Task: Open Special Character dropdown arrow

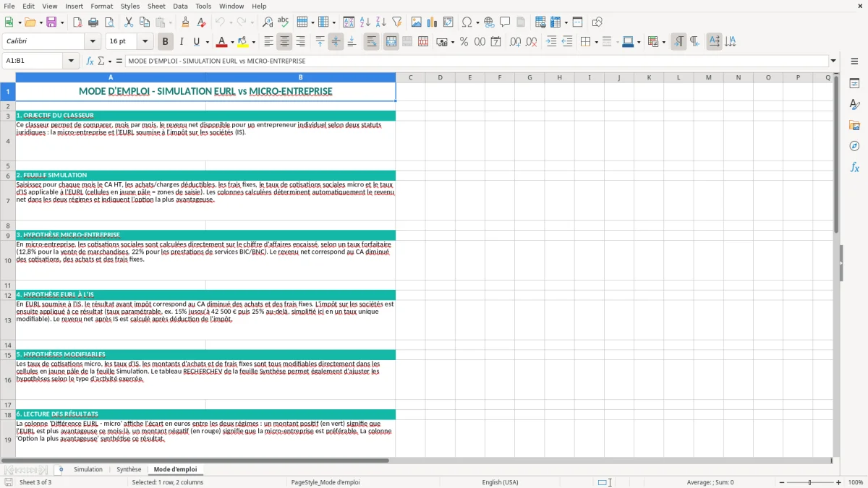Action: 477,22
